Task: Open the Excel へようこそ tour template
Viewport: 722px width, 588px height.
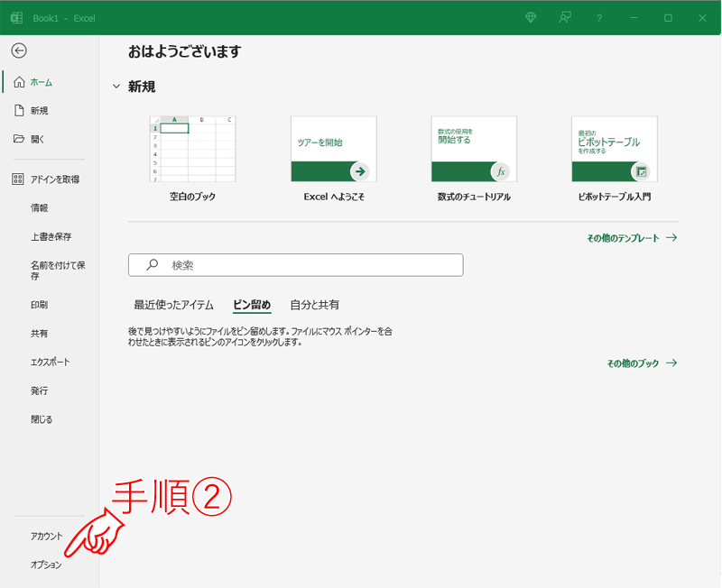Action: [334, 149]
